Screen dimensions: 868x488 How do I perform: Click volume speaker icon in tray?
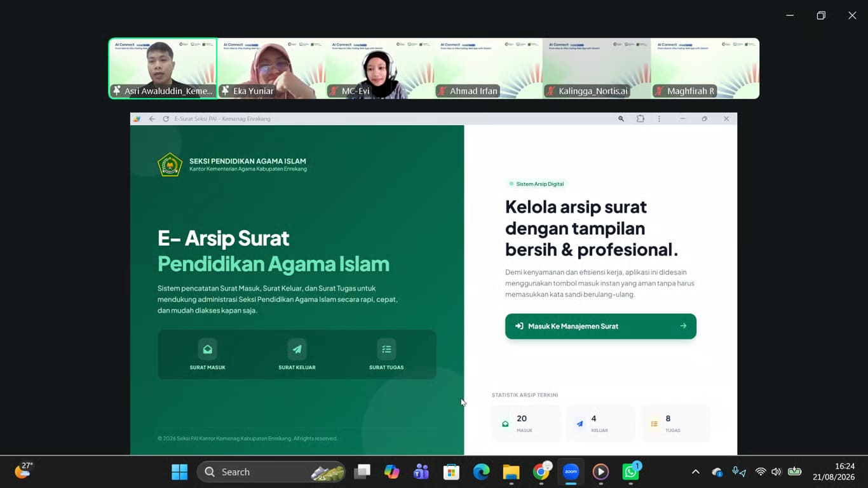click(x=776, y=472)
